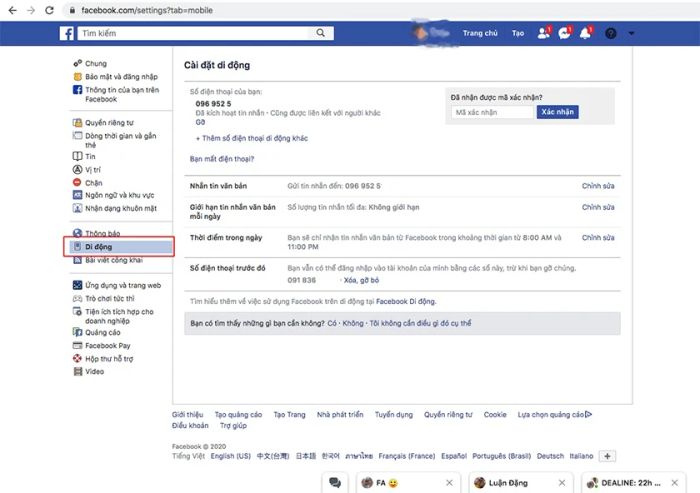Open Hộp thư hỗ trợ section

click(109, 359)
